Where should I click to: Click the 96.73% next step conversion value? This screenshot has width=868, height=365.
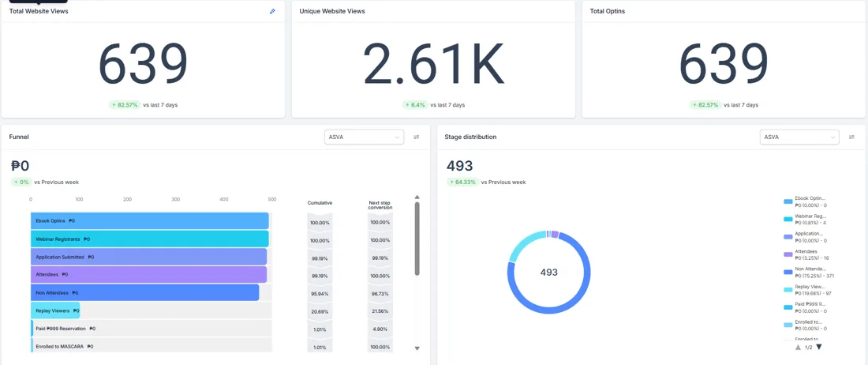(x=380, y=293)
